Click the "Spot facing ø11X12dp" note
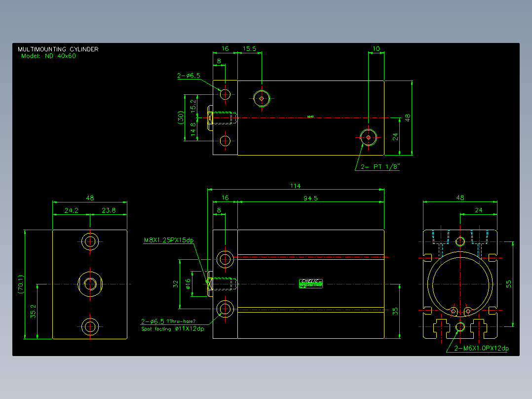532x399 pixels. [173, 329]
